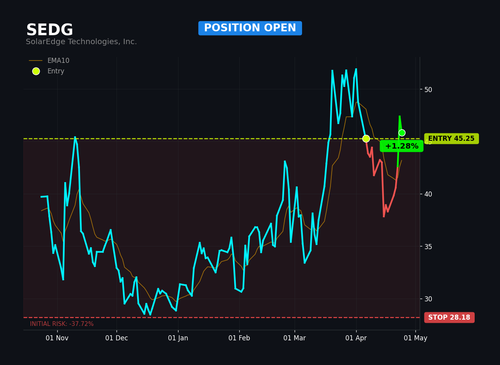Click the ENTRY 45.25 price label
The width and height of the screenshot is (500, 365).
point(451,139)
